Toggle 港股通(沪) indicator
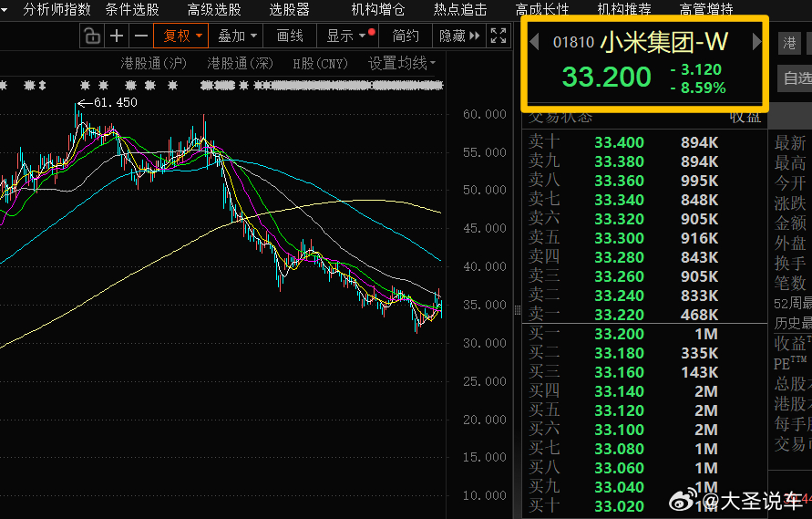The height and width of the screenshot is (519, 812). point(154,63)
